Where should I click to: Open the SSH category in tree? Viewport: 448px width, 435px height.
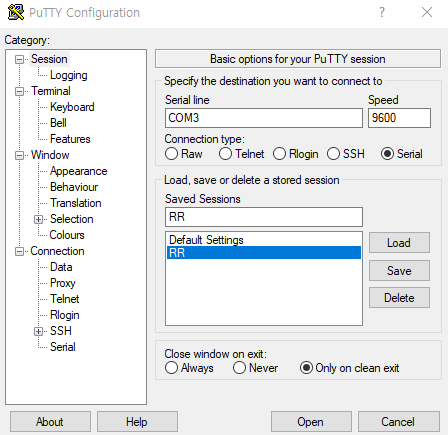[x=61, y=331]
